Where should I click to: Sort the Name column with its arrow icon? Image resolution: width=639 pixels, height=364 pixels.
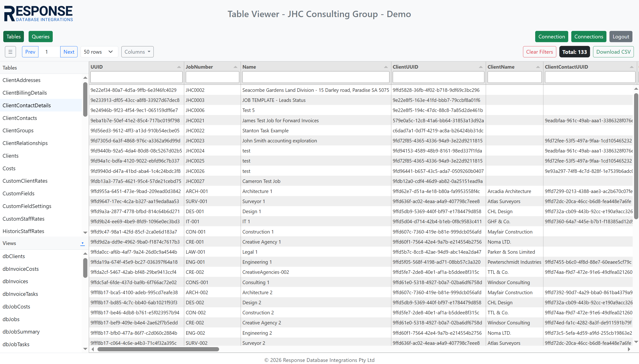pyautogui.click(x=386, y=67)
